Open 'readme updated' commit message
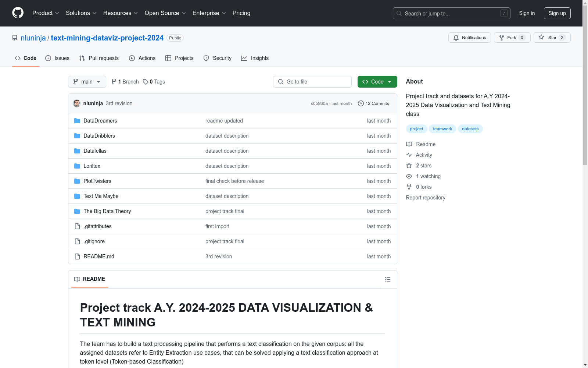This screenshot has height=368, width=588. coord(224,121)
